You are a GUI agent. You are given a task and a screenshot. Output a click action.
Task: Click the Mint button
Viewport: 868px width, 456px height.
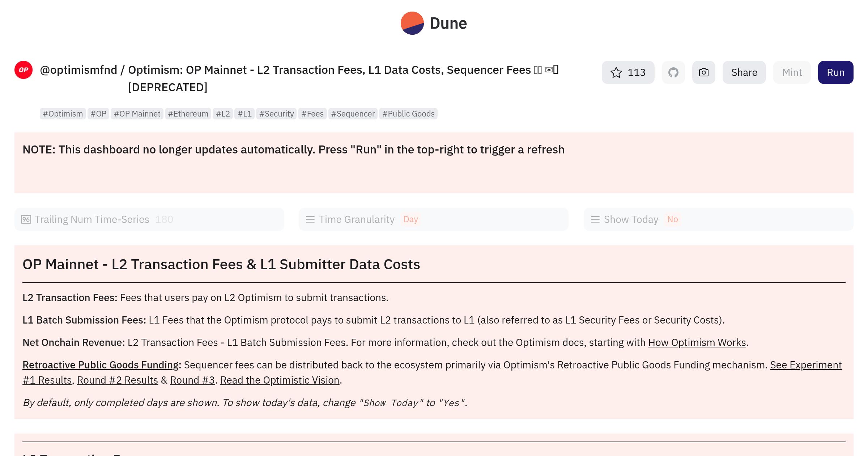(792, 72)
